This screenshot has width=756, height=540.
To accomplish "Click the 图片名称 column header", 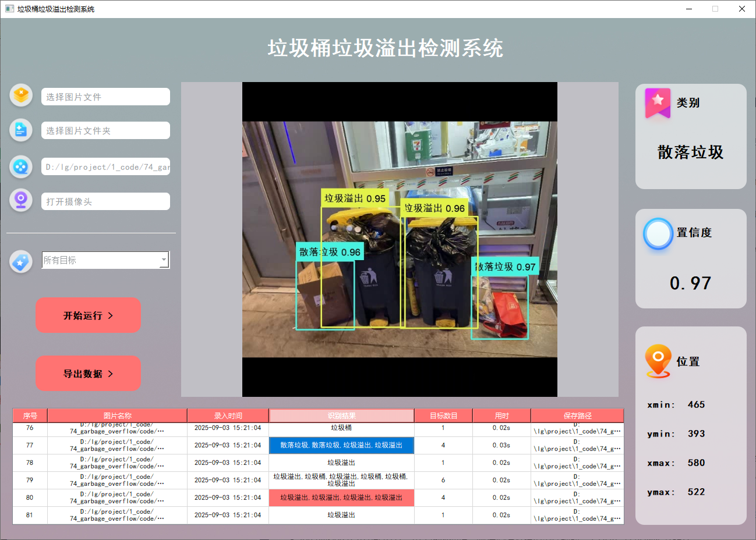I will tap(117, 415).
